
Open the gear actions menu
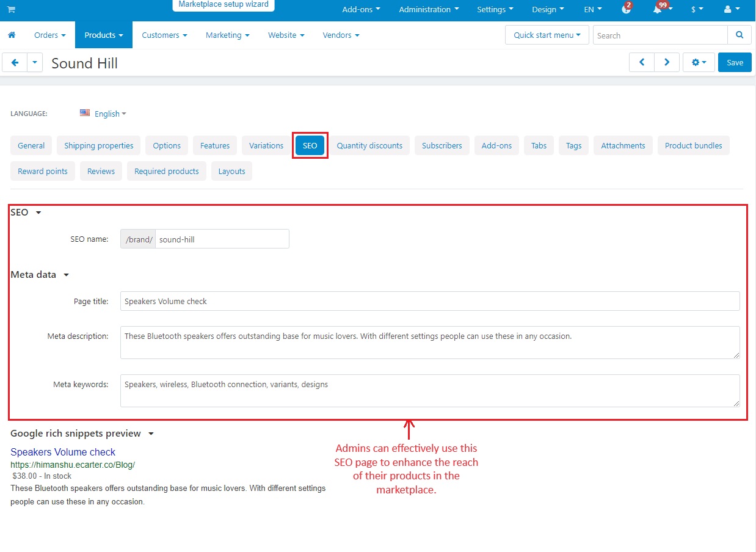point(699,62)
